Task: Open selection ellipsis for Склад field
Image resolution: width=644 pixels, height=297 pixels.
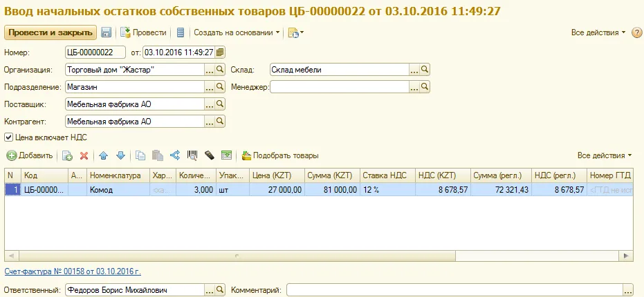Action: (x=414, y=70)
